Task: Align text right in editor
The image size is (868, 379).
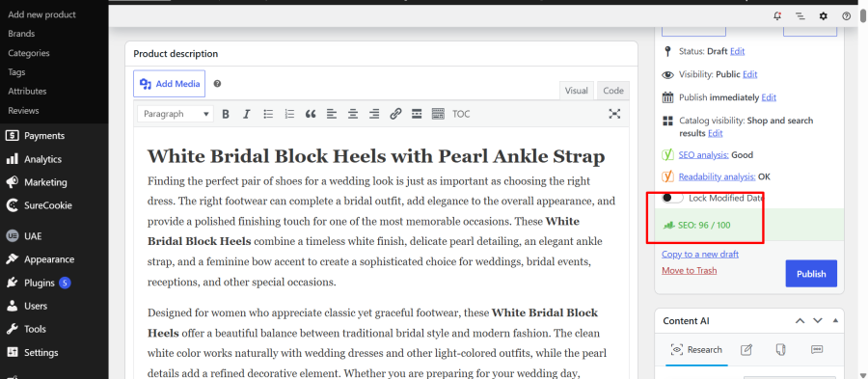Action: pyautogui.click(x=374, y=114)
